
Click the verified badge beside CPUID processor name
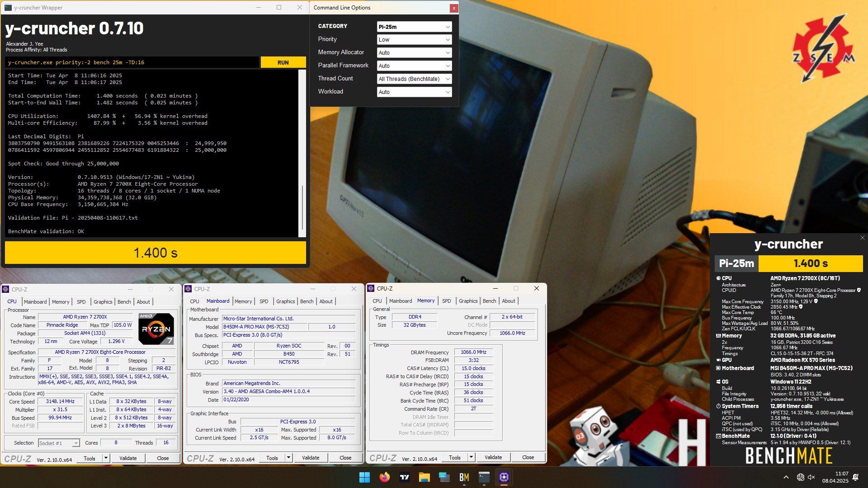click(x=859, y=290)
